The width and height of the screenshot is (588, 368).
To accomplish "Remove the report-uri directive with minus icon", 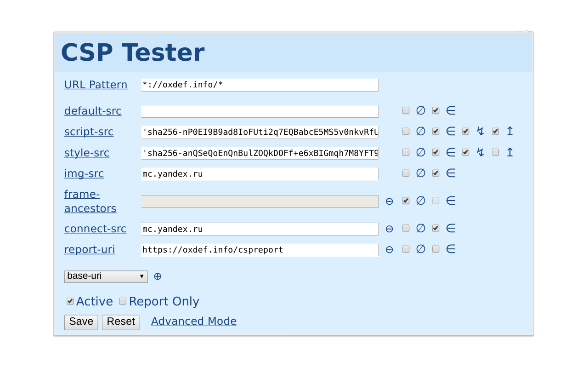I will point(389,249).
